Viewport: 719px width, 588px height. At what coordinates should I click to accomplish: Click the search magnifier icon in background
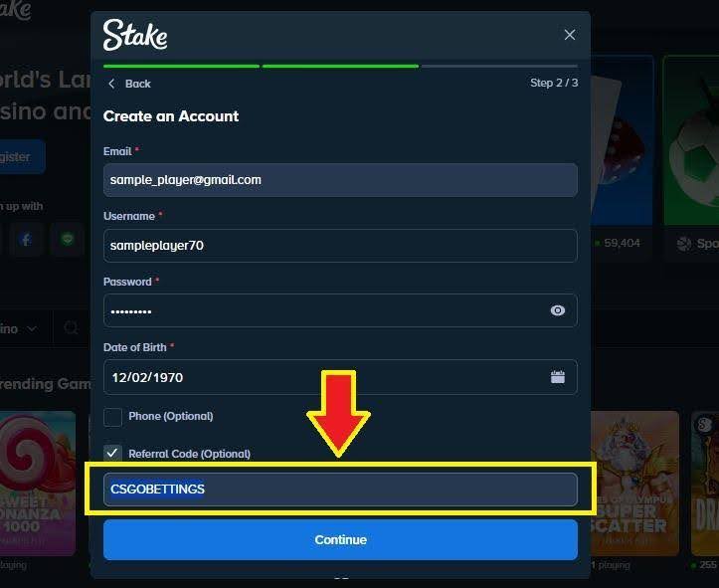[x=71, y=328]
